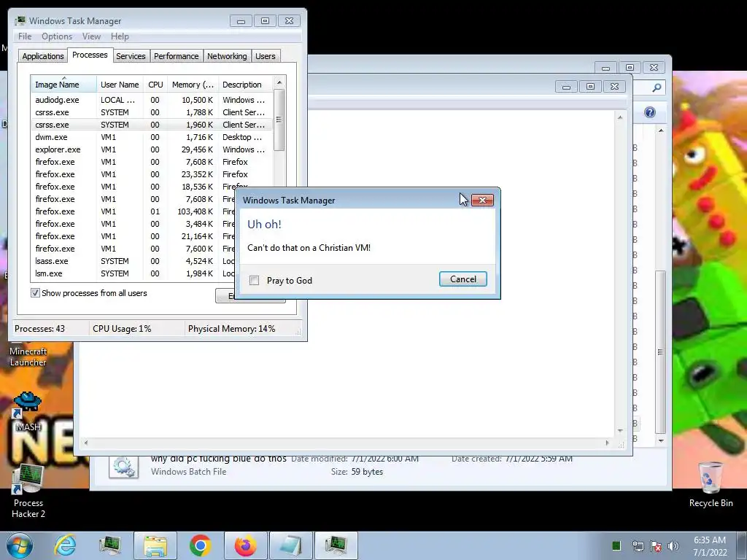The image size is (747, 560).
Task: Sort processes by Description column
Action: point(245,85)
